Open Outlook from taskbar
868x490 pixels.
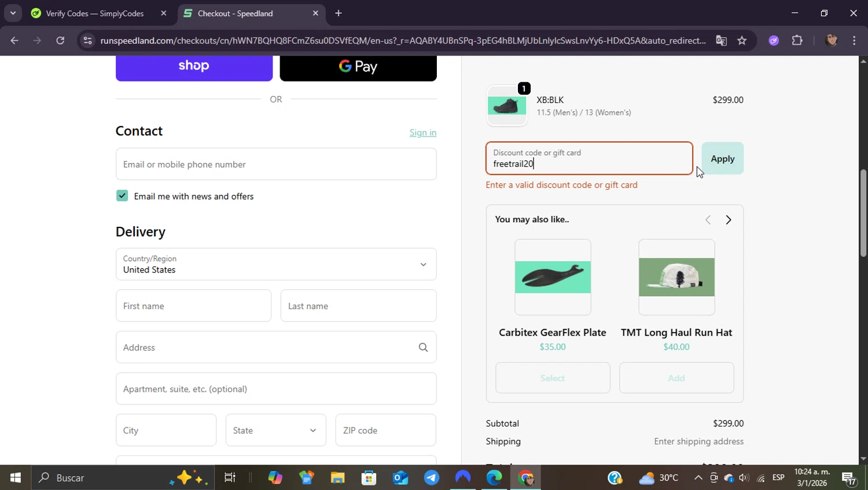pos(400,478)
